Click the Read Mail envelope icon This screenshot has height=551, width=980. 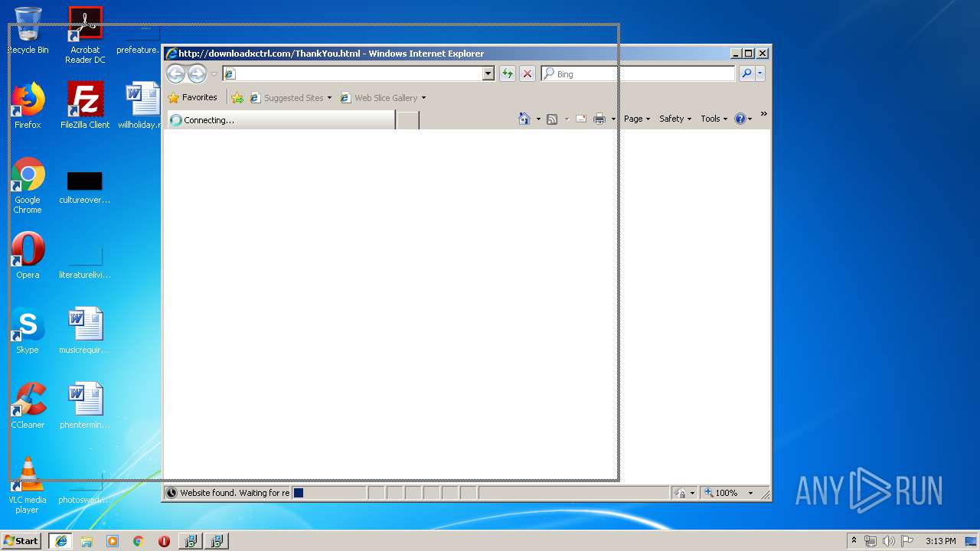click(x=581, y=119)
